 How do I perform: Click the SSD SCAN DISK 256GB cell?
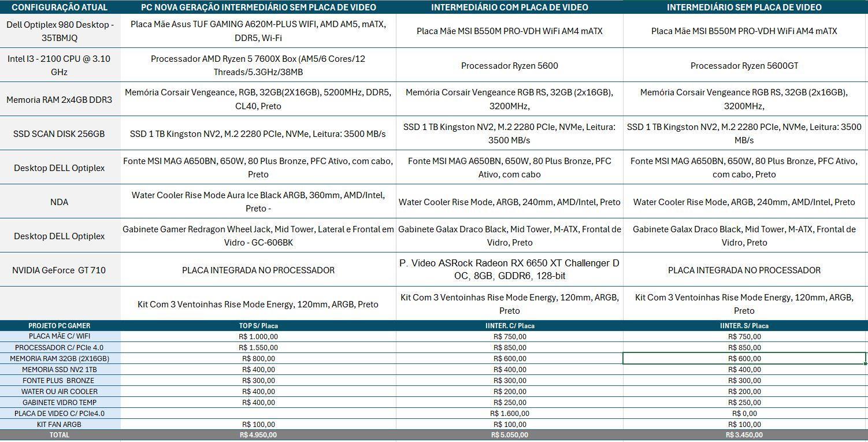coord(60,133)
